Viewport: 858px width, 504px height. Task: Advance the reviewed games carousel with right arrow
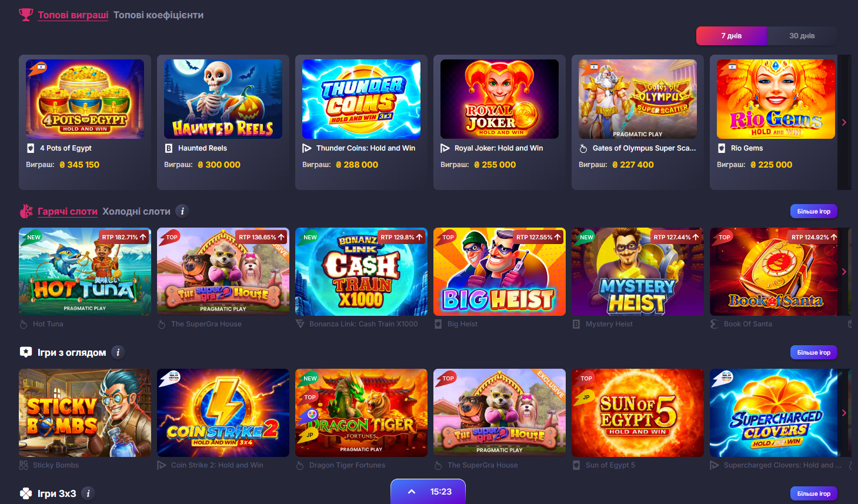[844, 413]
